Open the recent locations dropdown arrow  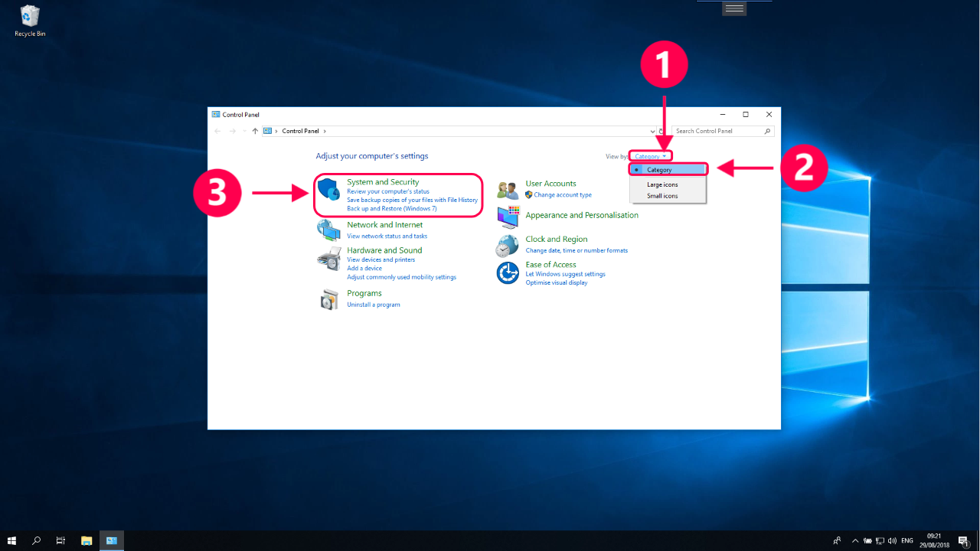pyautogui.click(x=244, y=131)
